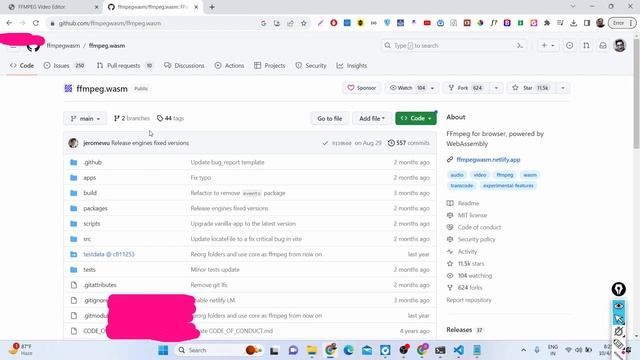Open the scripts folder

pyautogui.click(x=91, y=224)
